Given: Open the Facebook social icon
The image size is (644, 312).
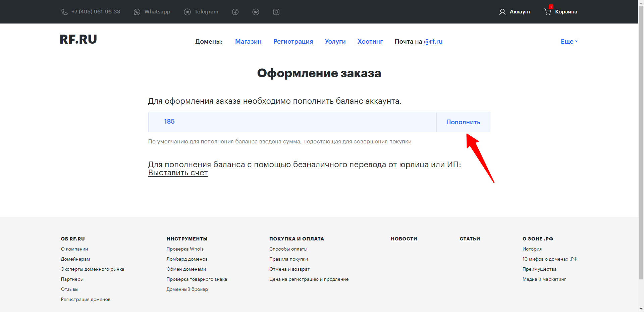Looking at the screenshot, I should [235, 12].
